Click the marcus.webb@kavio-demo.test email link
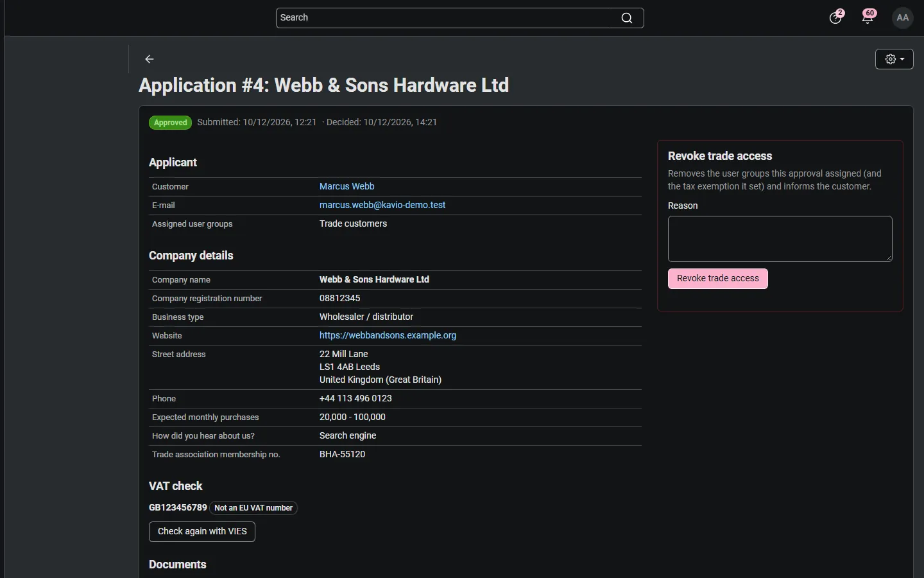The height and width of the screenshot is (578, 924). point(382,205)
